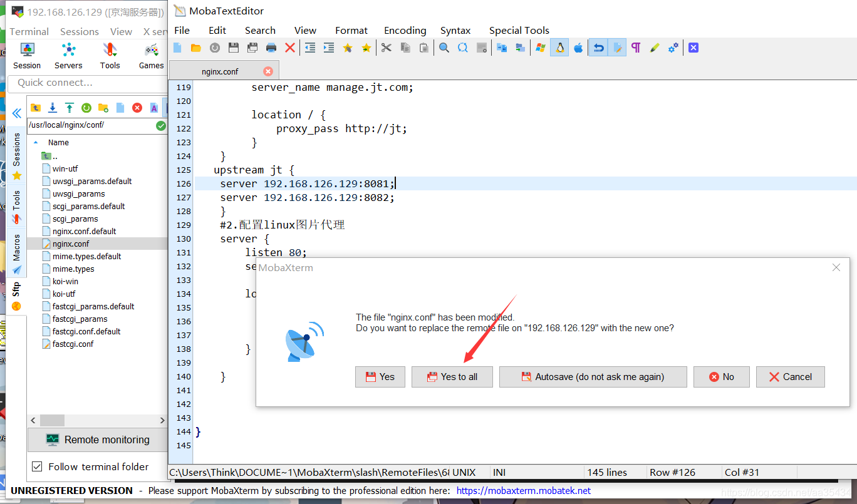Click the Quick connect input field

point(87,83)
